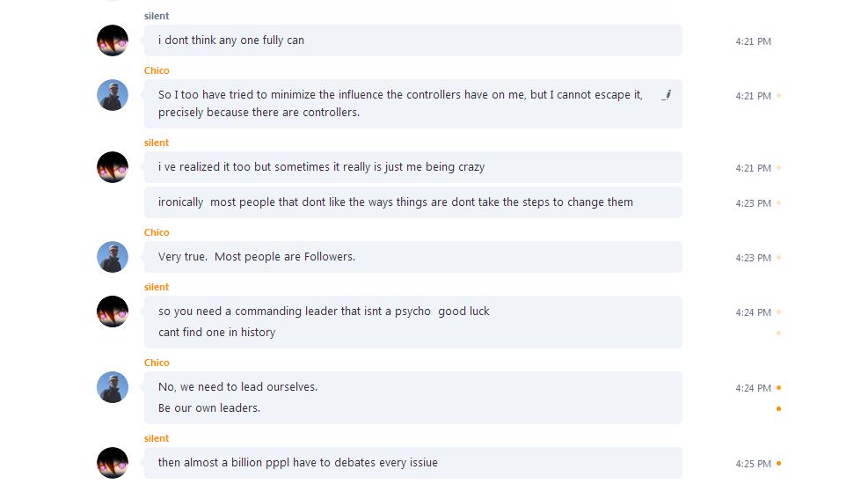
Task: Click Chico's avatar beside 'No, we need to lead ourselves'
Action: pos(113,387)
